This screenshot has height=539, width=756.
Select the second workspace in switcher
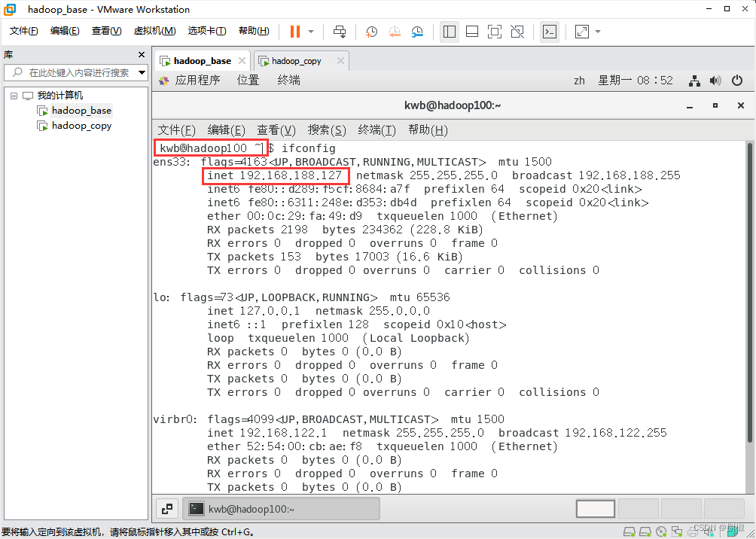coord(639,509)
